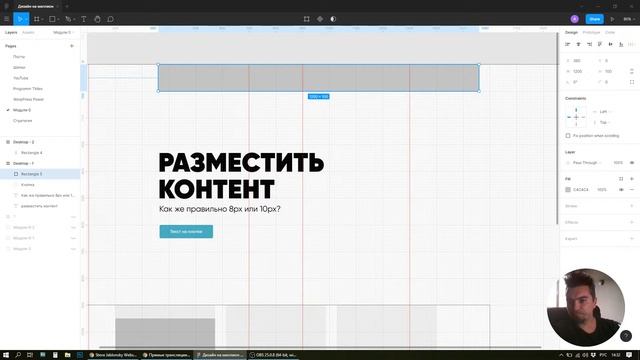Select the Rectangle shape tool

pos(52,19)
